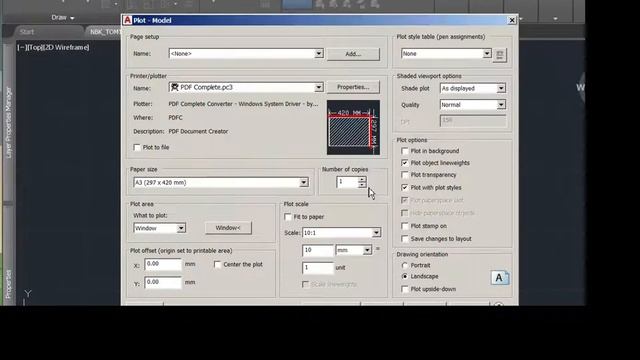Viewport: 640px width, 360px height.
Task: Enable Save changes to layout
Action: coord(404,239)
